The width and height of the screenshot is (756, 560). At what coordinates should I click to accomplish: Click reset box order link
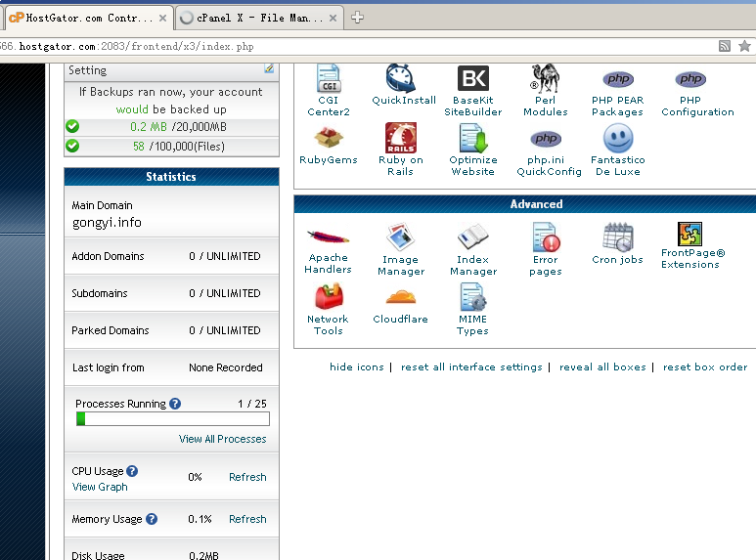[x=705, y=366]
